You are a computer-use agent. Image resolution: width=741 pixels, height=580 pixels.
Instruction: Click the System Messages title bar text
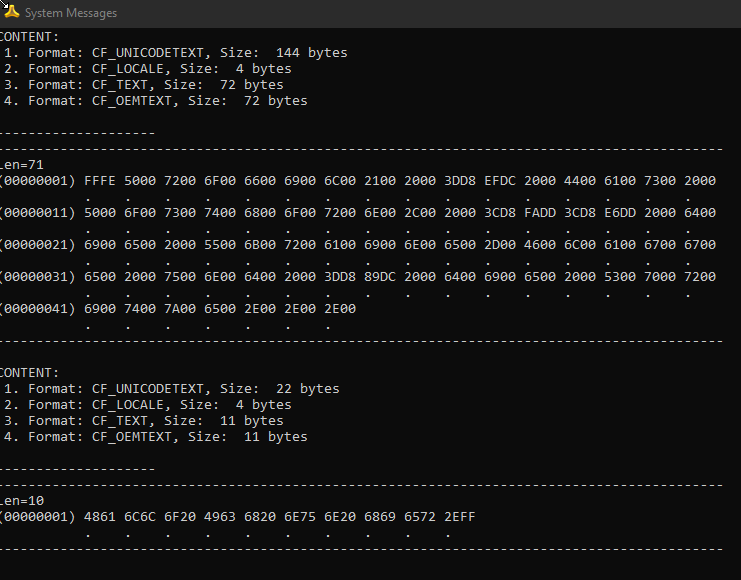click(x=70, y=13)
